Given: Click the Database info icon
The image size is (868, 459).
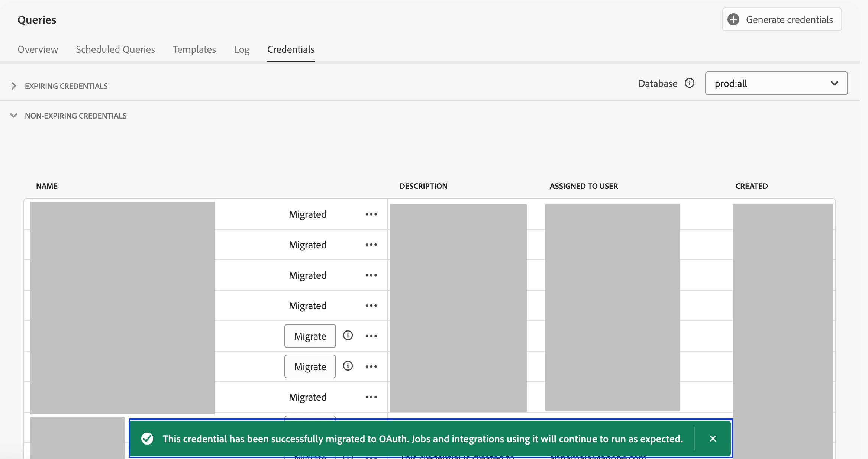Looking at the screenshot, I should click(689, 83).
